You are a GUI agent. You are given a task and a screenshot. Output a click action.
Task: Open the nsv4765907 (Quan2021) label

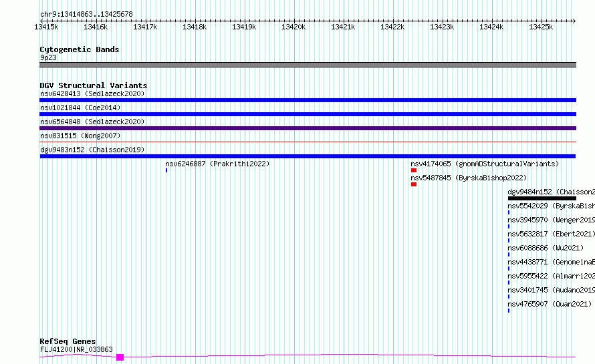pyautogui.click(x=550, y=304)
